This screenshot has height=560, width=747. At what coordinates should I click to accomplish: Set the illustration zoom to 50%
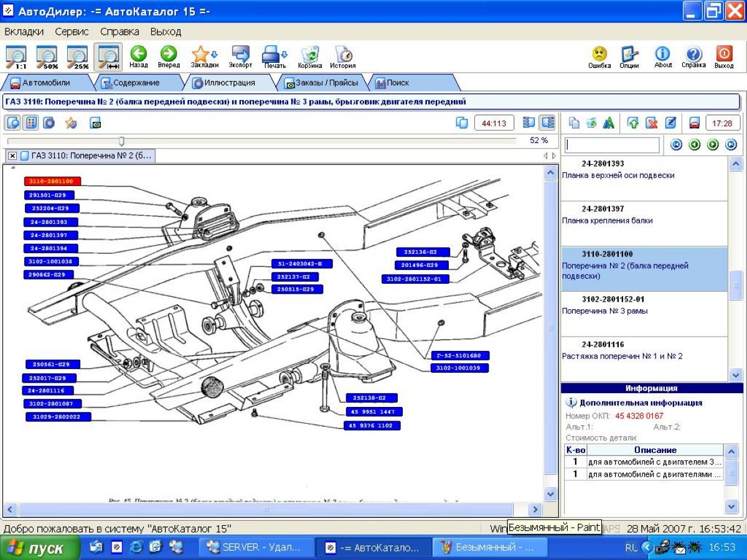pyautogui.click(x=47, y=57)
